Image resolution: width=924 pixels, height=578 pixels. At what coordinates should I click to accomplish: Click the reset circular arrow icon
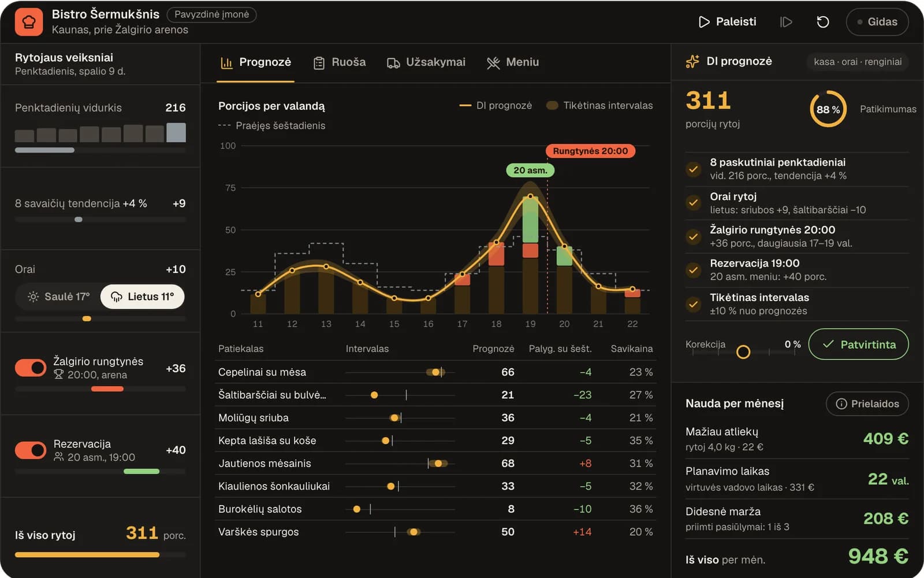tap(823, 22)
